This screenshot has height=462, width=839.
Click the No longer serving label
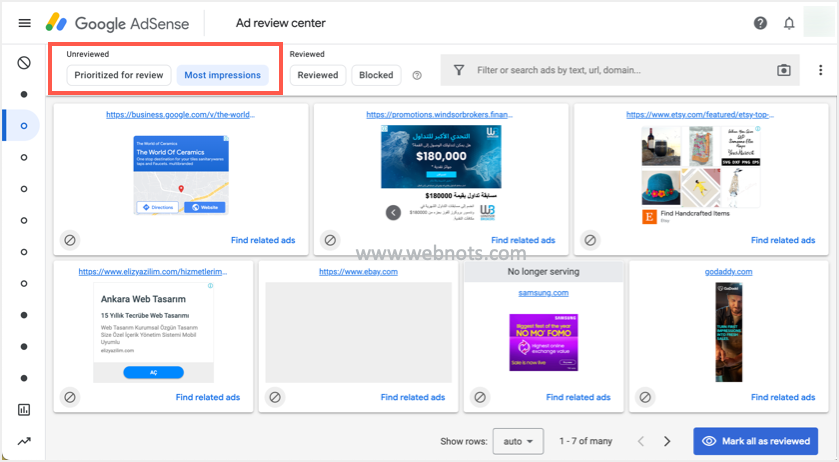(543, 272)
